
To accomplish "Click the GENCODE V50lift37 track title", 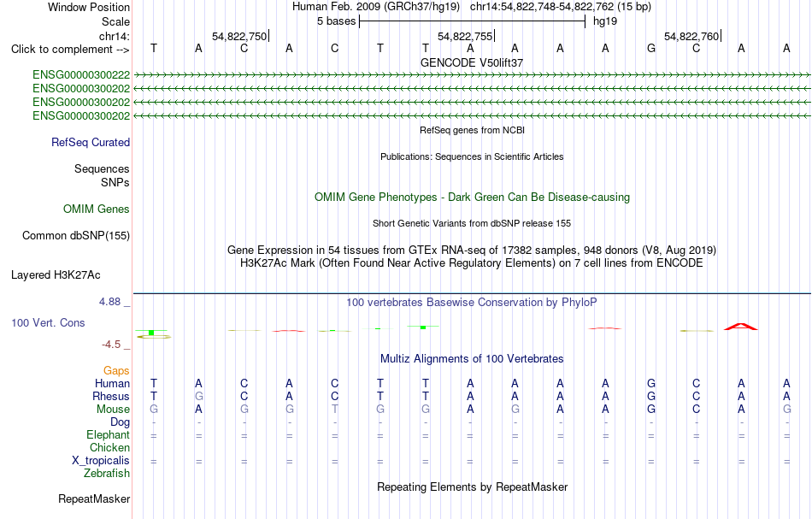I will coord(472,62).
